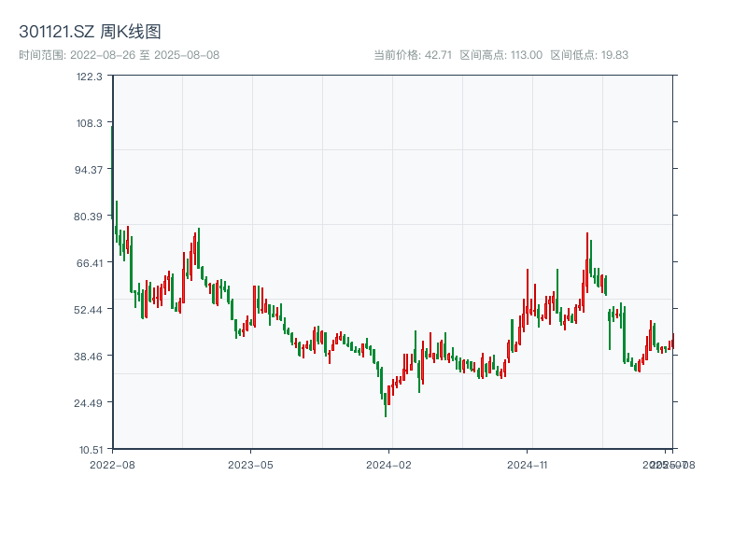
Task: Click the x-axis label 2024-11
Action: point(527,465)
